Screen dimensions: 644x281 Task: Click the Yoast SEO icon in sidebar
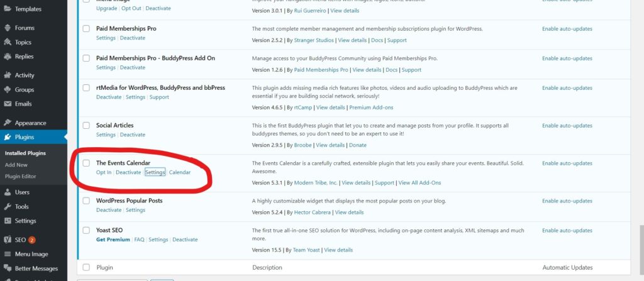tap(8, 240)
